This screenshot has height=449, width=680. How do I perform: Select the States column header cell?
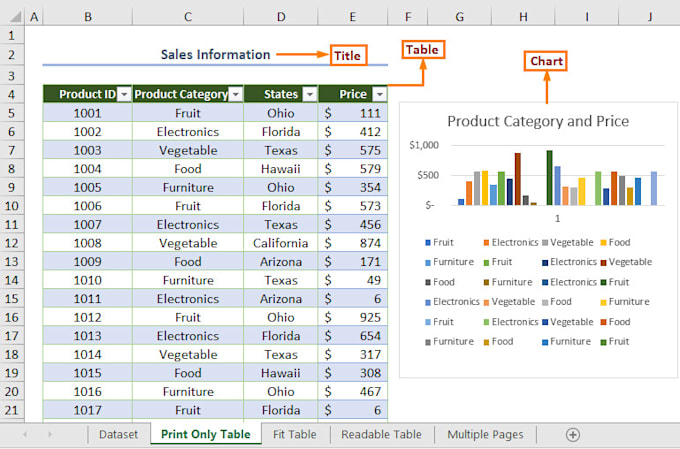tap(281, 94)
